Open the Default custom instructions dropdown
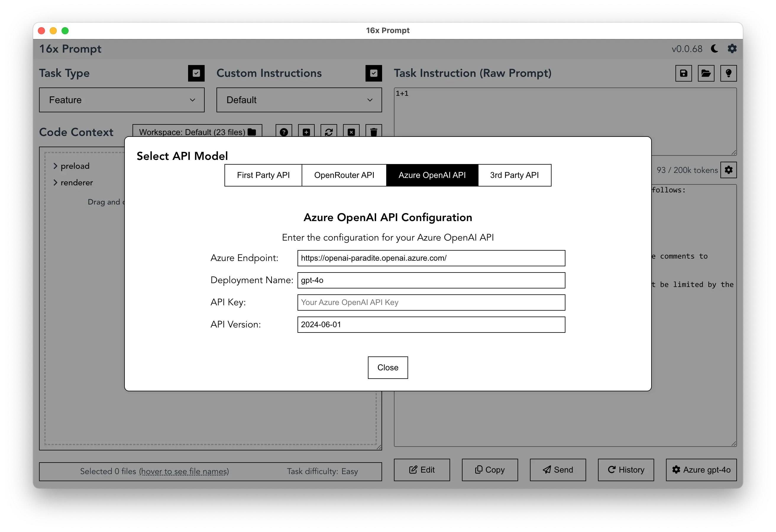 point(299,100)
